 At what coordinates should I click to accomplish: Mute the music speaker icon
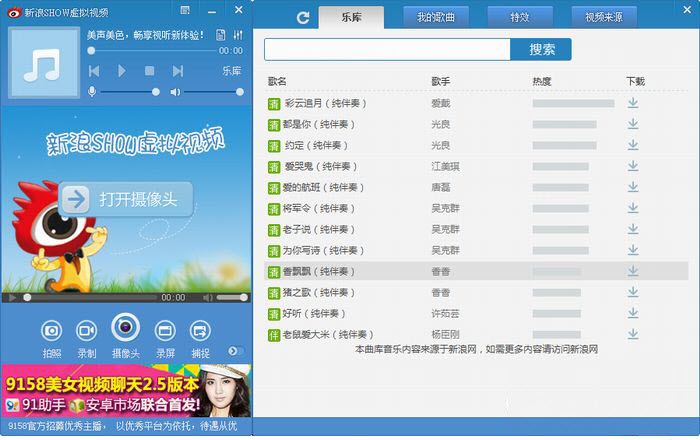point(175,92)
